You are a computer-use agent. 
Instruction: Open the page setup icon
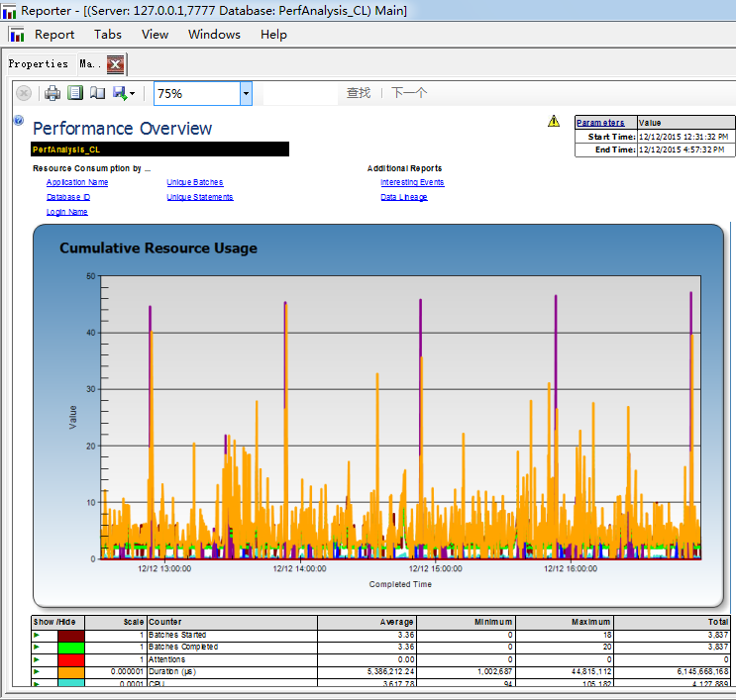tap(97, 92)
